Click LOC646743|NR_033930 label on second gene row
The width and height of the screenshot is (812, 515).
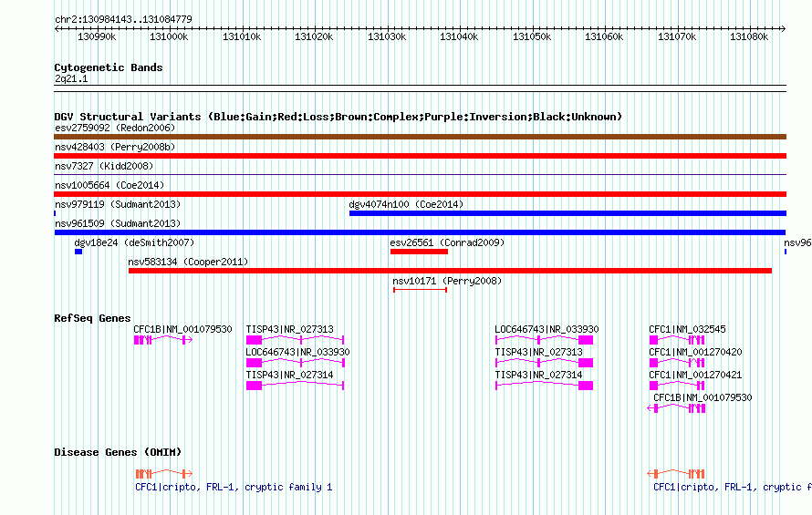coord(297,352)
